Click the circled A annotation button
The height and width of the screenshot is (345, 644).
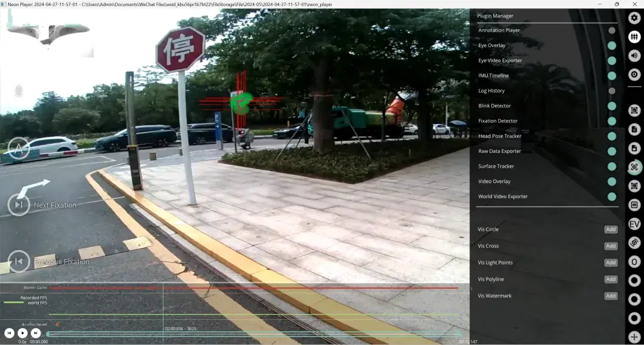18,149
